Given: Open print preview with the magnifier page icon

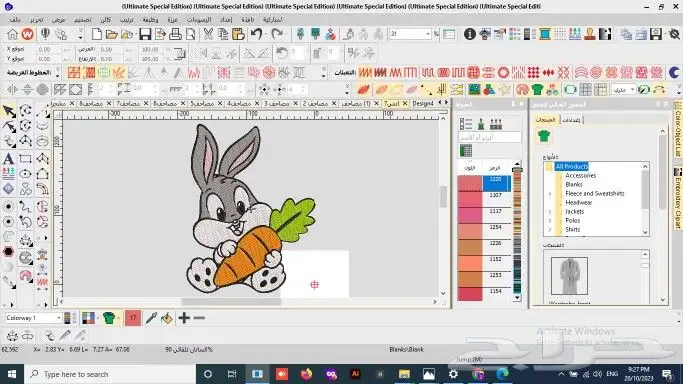Looking at the screenshot, I should (190, 34).
